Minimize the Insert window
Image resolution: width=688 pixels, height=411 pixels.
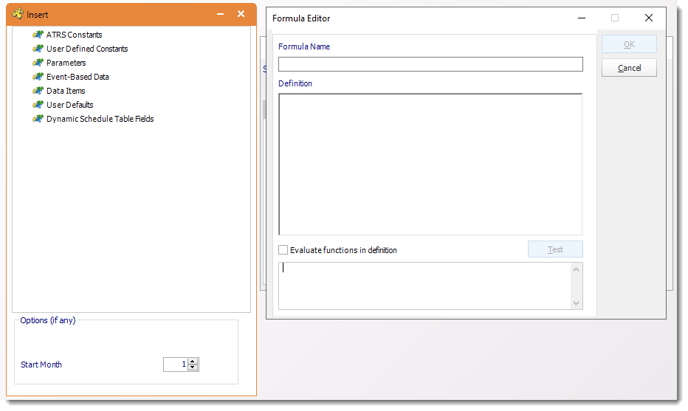(220, 14)
